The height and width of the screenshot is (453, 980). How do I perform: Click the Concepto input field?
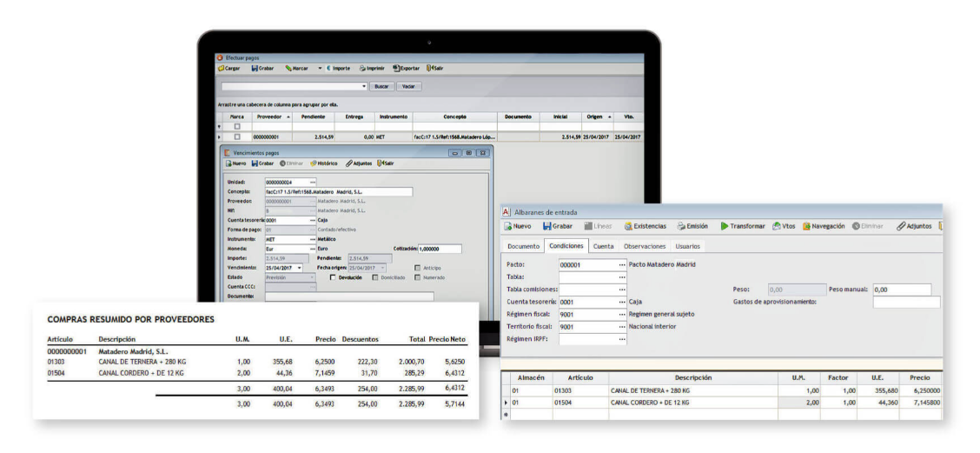click(x=338, y=191)
